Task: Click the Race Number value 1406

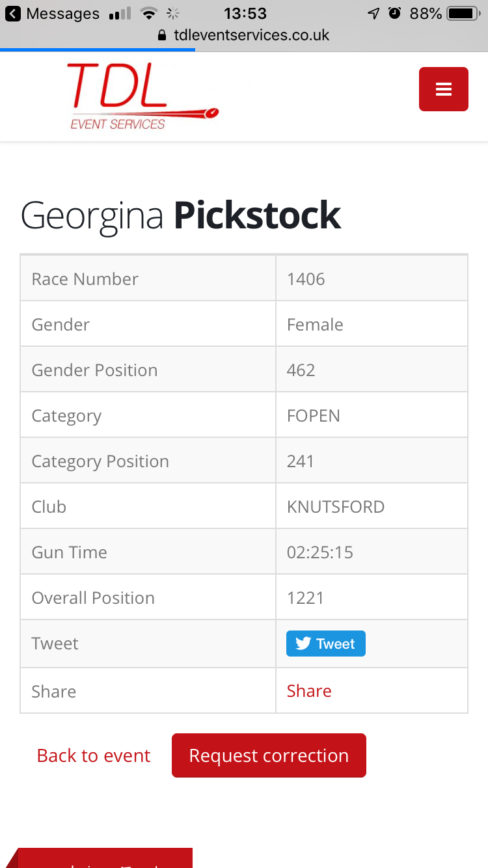Action: point(306,279)
